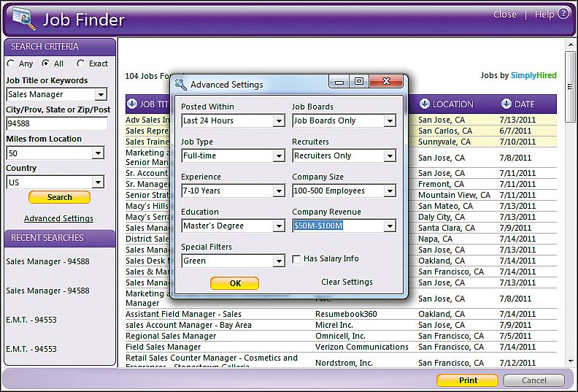Open Assistant Field Manager - Sales job

coord(183,314)
